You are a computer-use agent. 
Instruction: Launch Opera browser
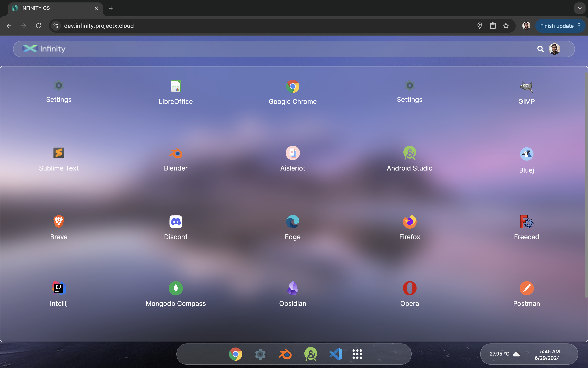tap(409, 294)
